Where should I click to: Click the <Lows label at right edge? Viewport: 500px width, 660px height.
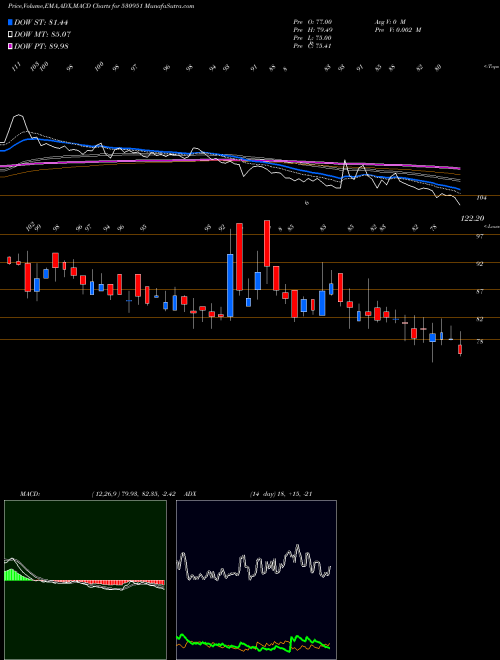coord(491,226)
